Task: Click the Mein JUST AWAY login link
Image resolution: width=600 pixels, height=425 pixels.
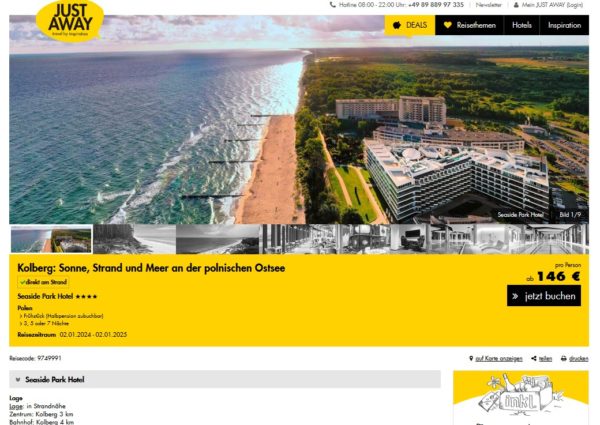Action: click(x=552, y=5)
